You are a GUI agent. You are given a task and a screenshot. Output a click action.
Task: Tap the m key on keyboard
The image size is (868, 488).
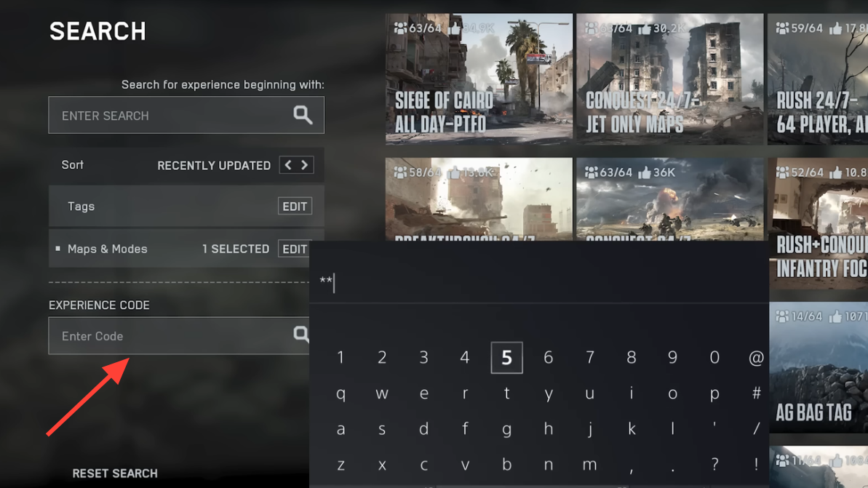[x=589, y=465]
